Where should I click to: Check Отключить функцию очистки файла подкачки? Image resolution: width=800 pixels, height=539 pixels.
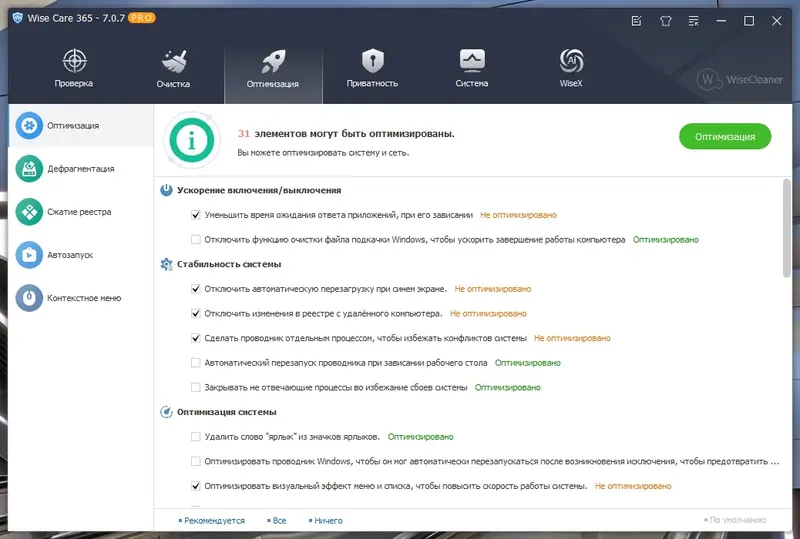point(195,239)
